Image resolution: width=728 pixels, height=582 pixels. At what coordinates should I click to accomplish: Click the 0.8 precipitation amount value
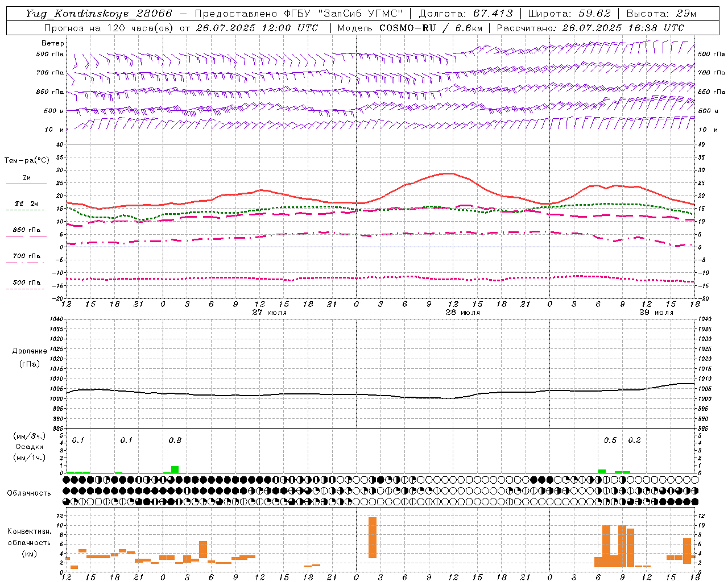click(x=175, y=440)
